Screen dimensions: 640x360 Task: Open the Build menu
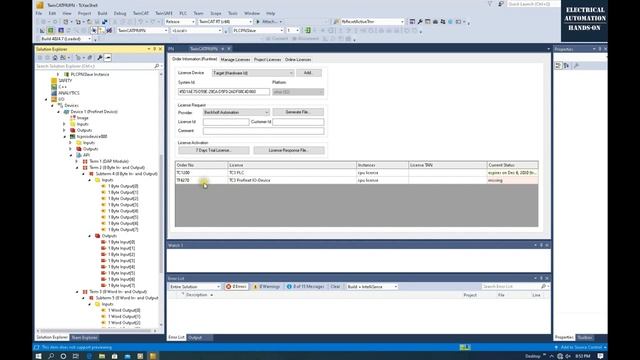102,13
